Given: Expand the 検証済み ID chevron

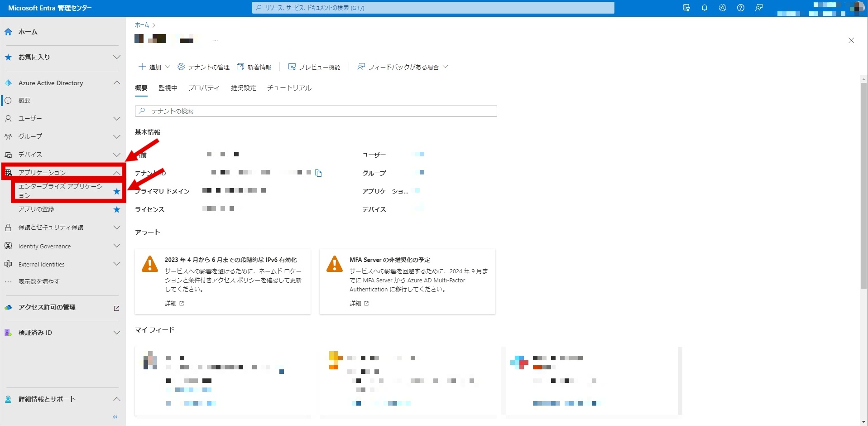Looking at the screenshot, I should click(117, 333).
